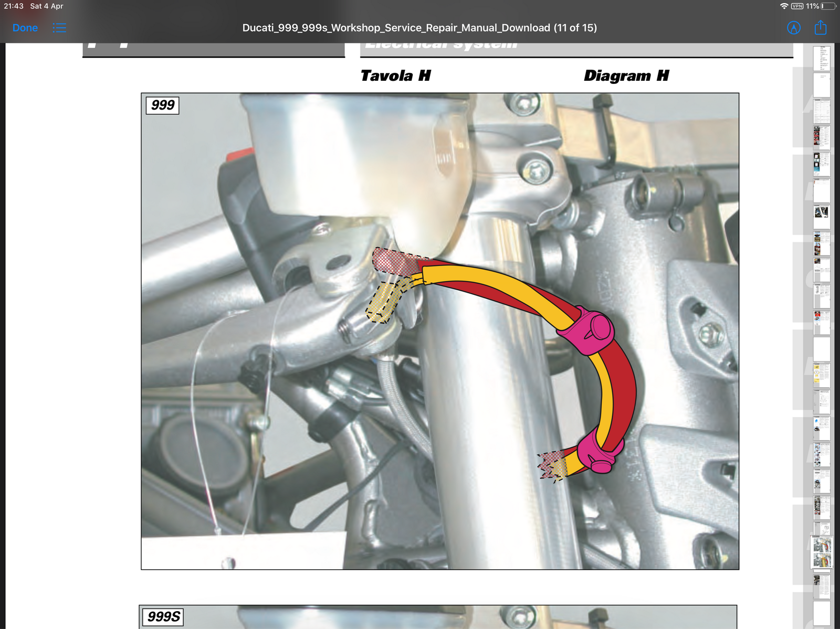Screen dimensions: 840x629
Task: Tap the 999S label on the lower diagram
Action: [x=164, y=616]
